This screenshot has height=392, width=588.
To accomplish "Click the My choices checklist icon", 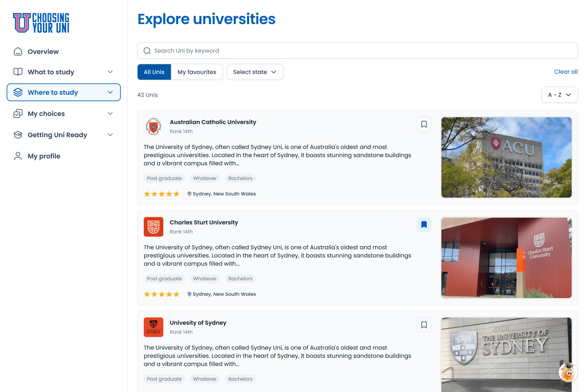I will point(18,114).
